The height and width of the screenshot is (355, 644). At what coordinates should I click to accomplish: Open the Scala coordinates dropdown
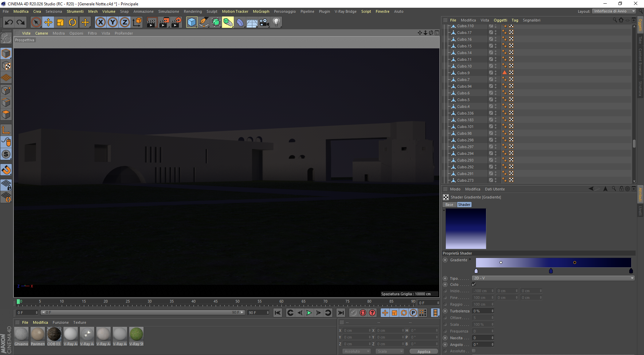pyautogui.click(x=390, y=351)
